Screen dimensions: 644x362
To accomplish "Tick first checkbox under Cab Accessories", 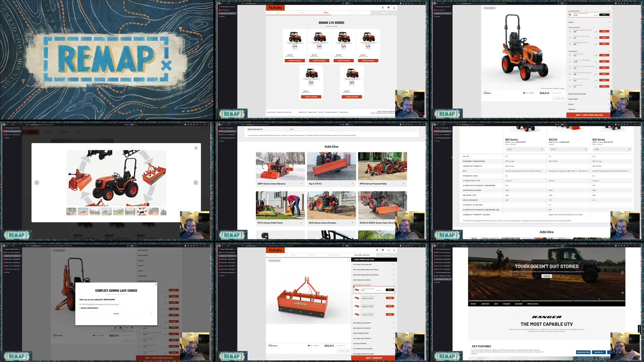I will 570,31.
